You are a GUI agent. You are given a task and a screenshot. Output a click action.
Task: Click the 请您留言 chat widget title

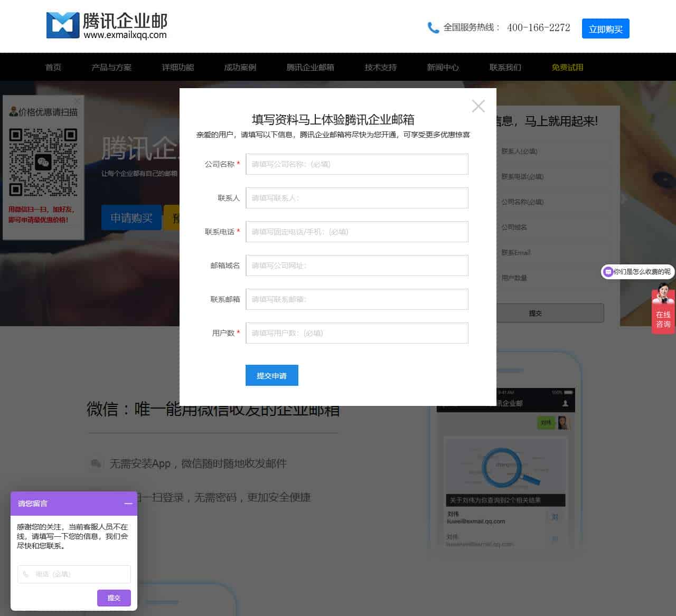coord(33,504)
